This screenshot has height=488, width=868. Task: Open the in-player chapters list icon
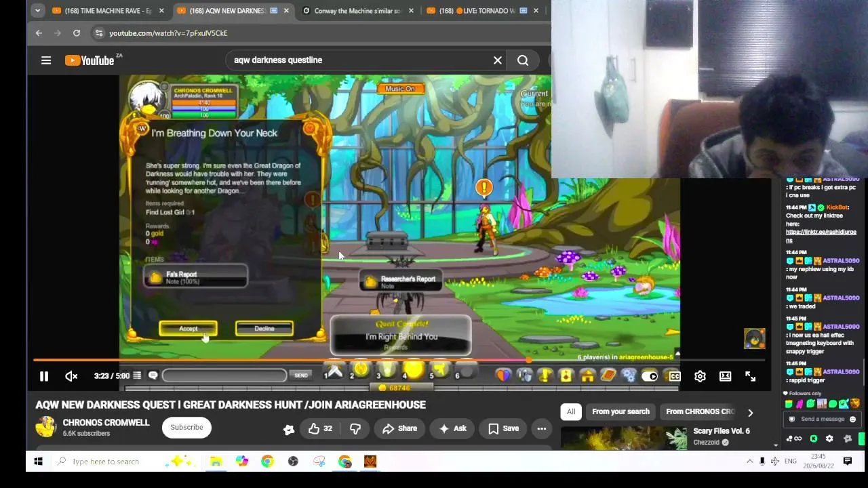point(137,375)
